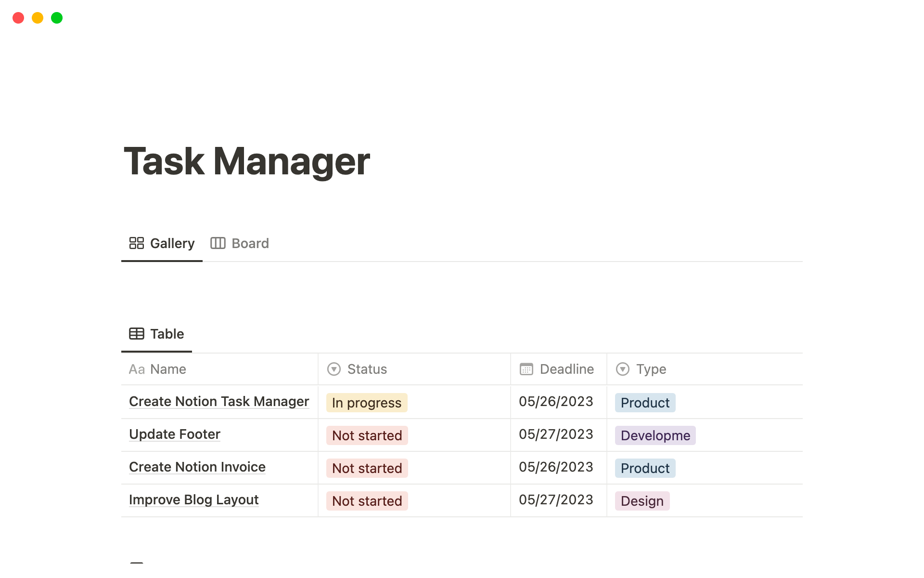The width and height of the screenshot is (924, 578).
Task: Open the Create Notion Task Manager page
Action: (219, 402)
